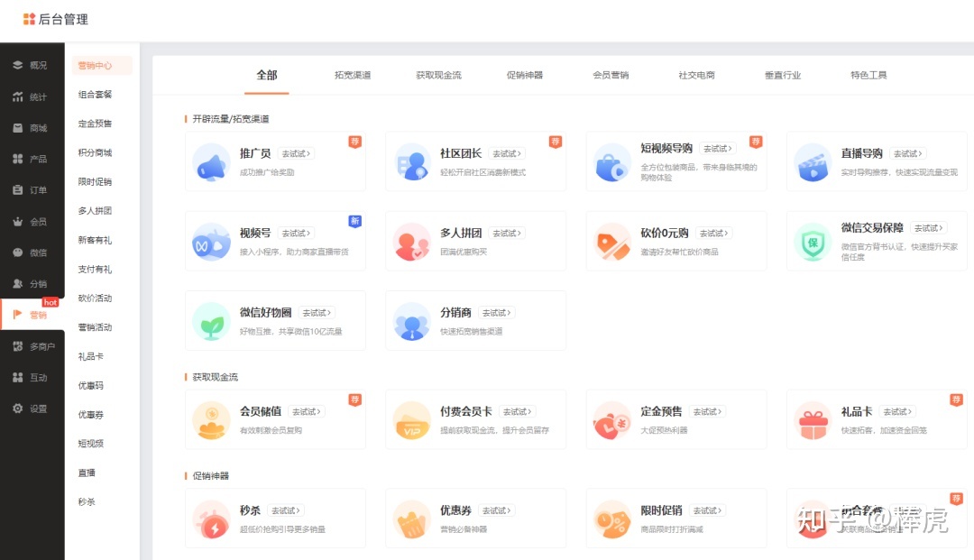Viewport: 974px width, 560px height.
Task: Select the 营销 marketing flag icon
Action: click(17, 315)
